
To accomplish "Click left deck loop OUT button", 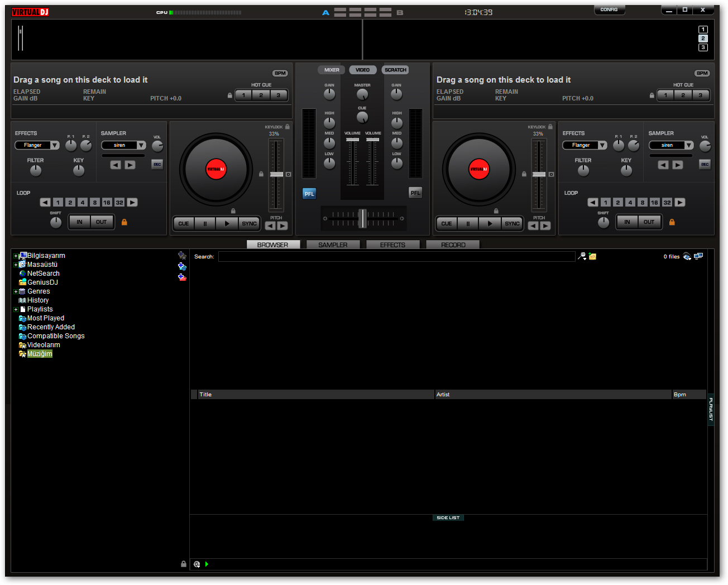I will coord(101,222).
